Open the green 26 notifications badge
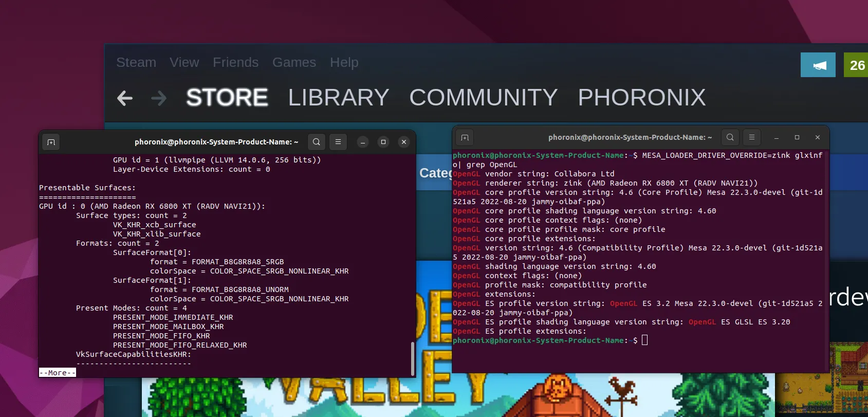Image resolution: width=868 pixels, height=417 pixels. pos(856,65)
